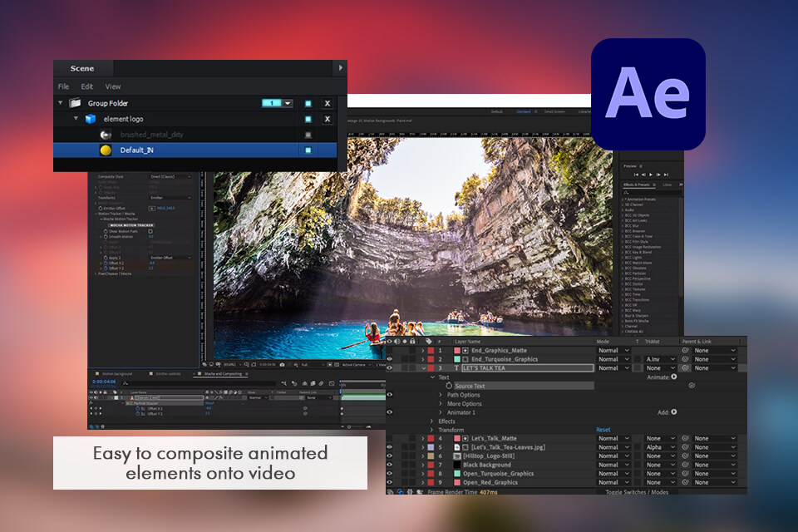Open the View menu in Scene panel
798x532 pixels.
point(113,86)
